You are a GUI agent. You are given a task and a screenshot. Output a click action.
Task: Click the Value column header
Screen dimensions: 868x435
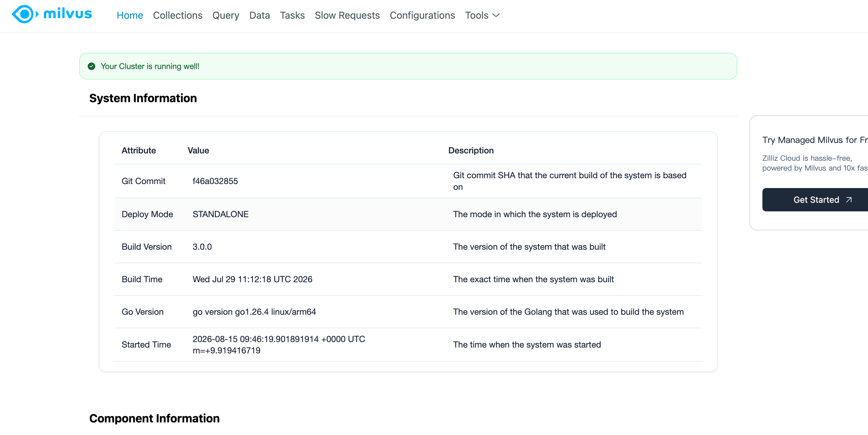198,151
